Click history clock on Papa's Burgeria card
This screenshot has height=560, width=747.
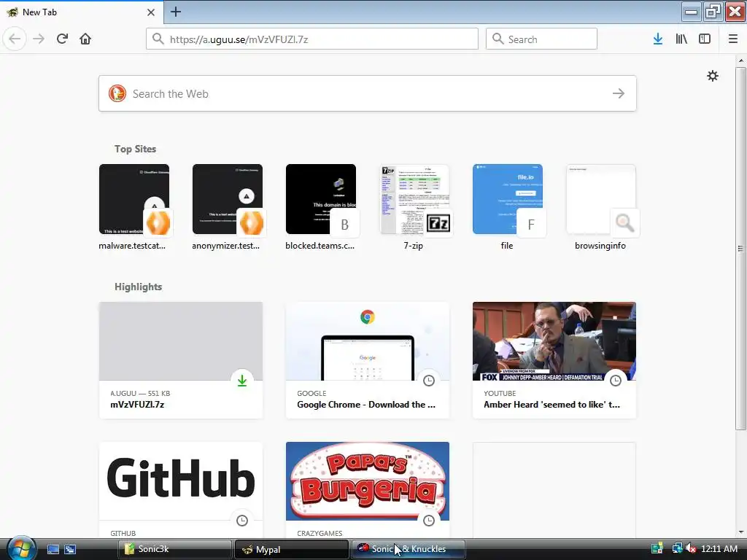click(x=429, y=521)
